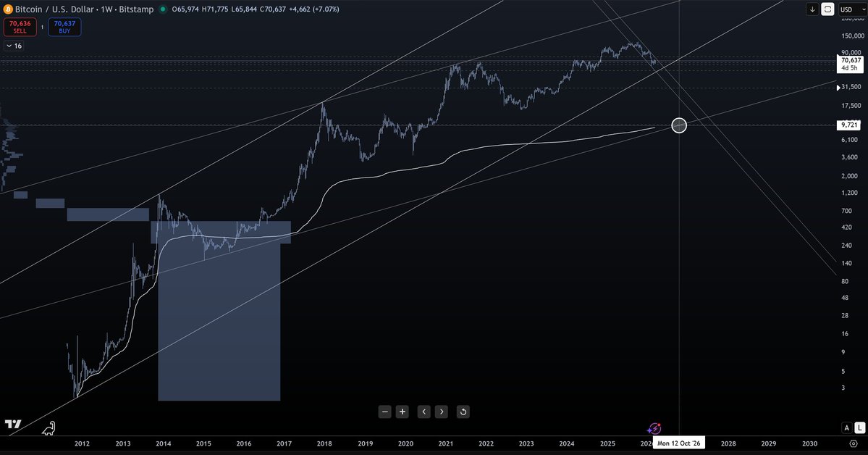Click the 70,636 SELL button

[x=20, y=27]
